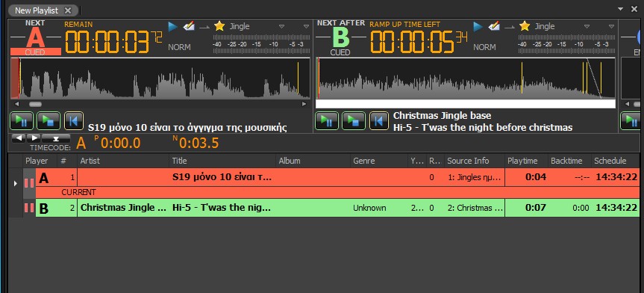The width and height of the screenshot is (644, 293).
Task: Open the tag editor pencil icon in Player A
Action: tap(189, 26)
